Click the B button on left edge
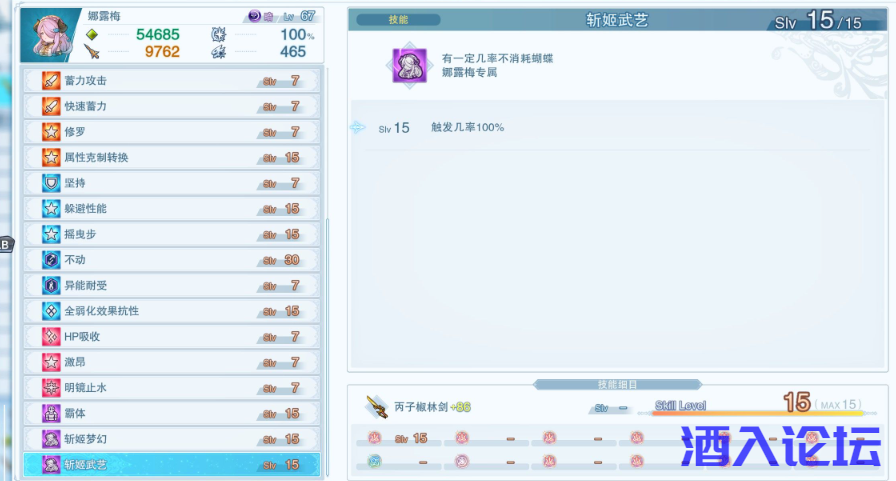 [x=5, y=245]
